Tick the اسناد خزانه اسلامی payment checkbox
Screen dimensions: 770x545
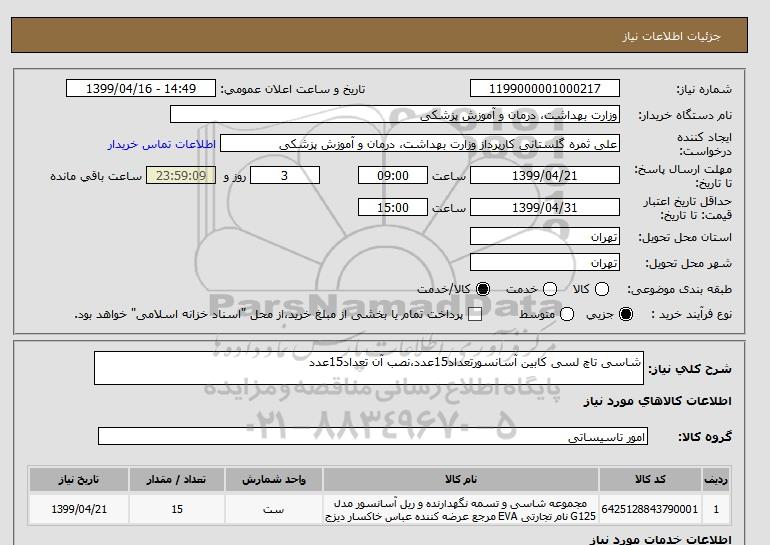coord(475,315)
